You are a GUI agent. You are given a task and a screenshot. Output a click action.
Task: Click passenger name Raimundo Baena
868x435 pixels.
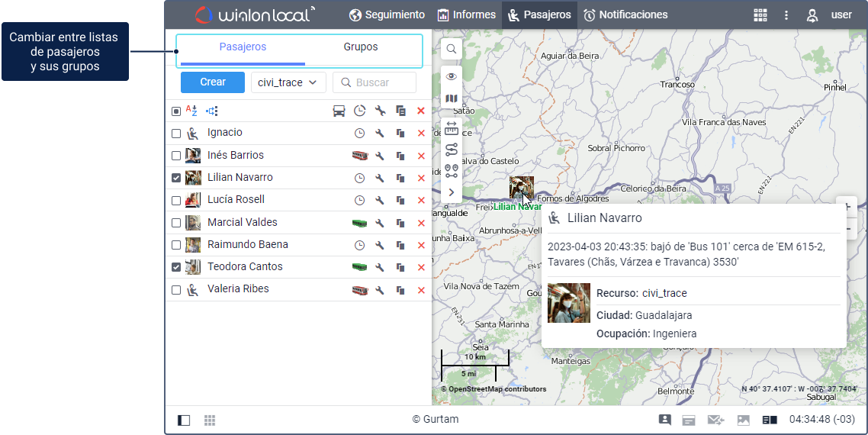pos(247,244)
